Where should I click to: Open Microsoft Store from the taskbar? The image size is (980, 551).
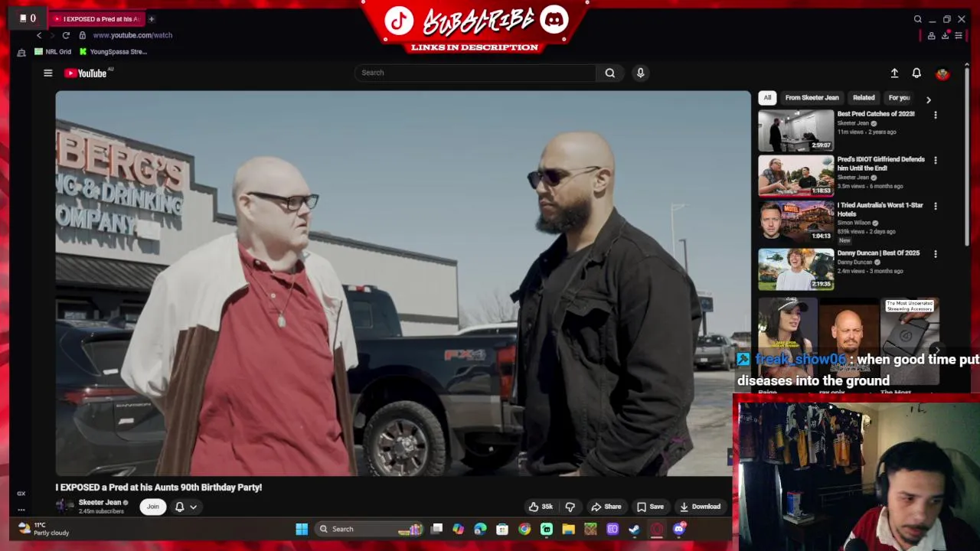point(502,529)
